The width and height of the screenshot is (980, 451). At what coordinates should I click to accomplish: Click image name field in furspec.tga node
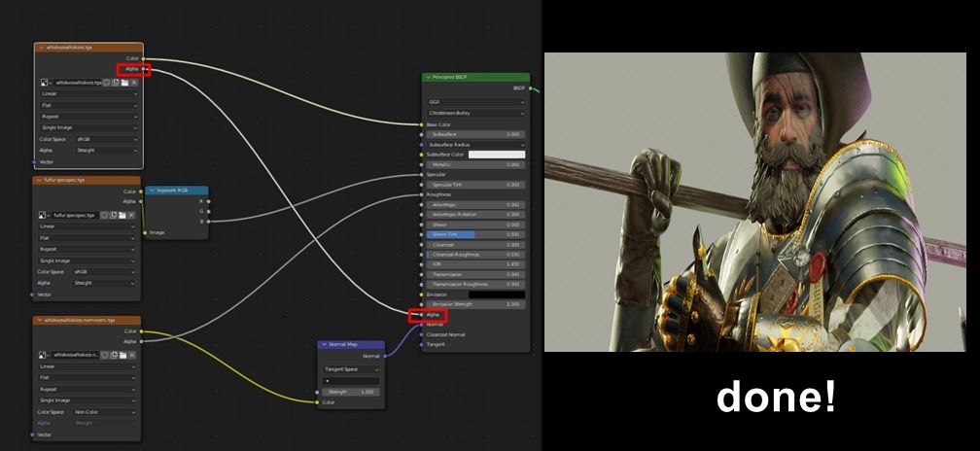click(76, 215)
